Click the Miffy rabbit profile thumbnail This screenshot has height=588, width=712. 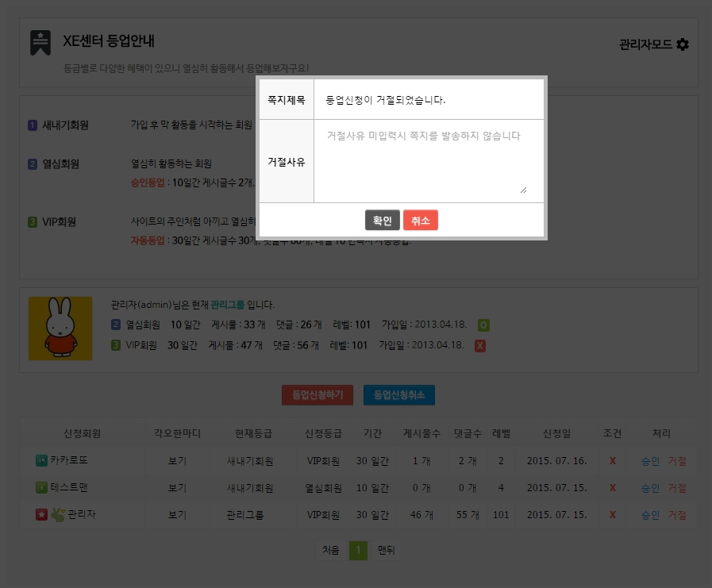pyautogui.click(x=60, y=329)
